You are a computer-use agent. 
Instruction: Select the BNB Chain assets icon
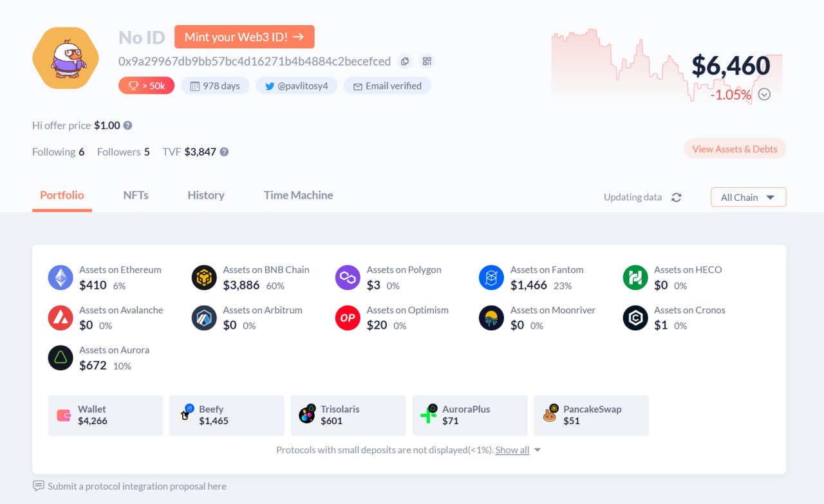tap(204, 278)
